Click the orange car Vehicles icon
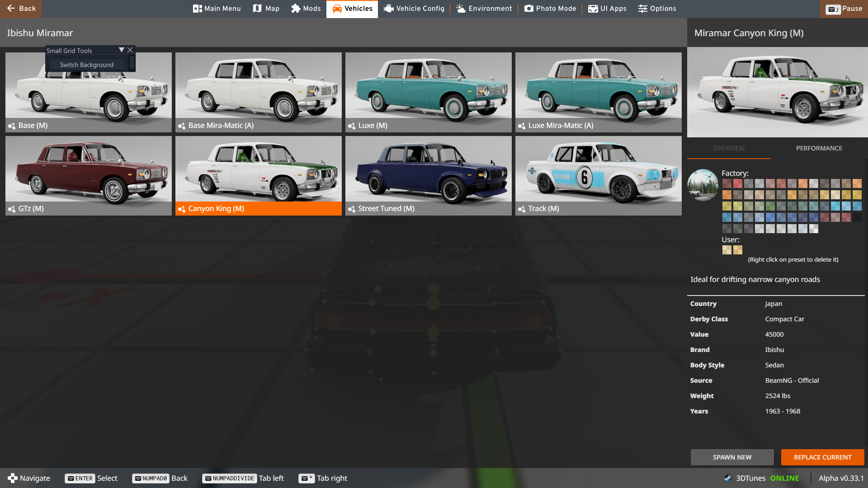 click(337, 9)
